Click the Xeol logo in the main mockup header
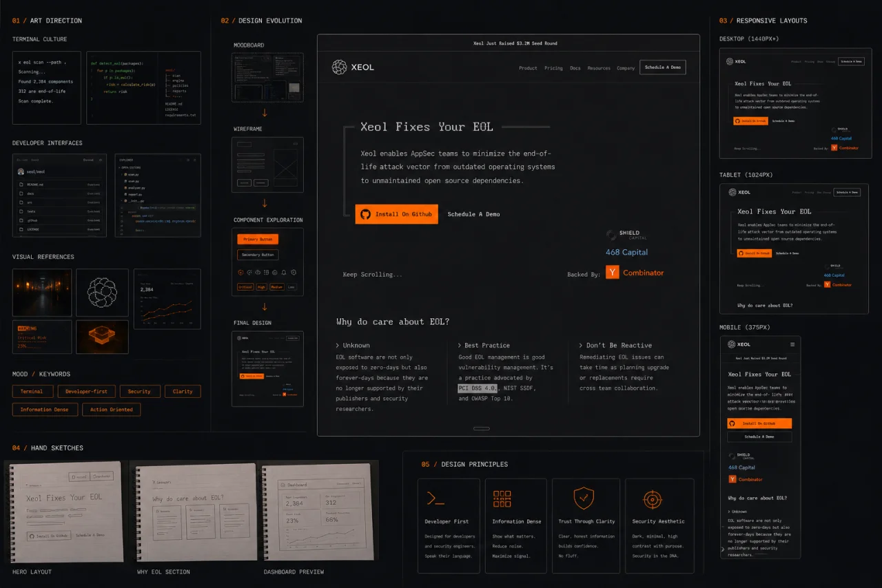 tap(353, 67)
